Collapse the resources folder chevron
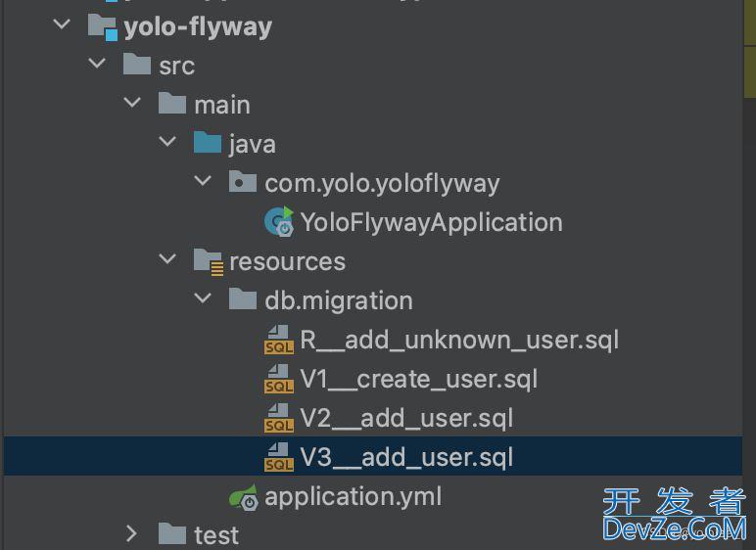This screenshot has height=550, width=756. point(167,258)
